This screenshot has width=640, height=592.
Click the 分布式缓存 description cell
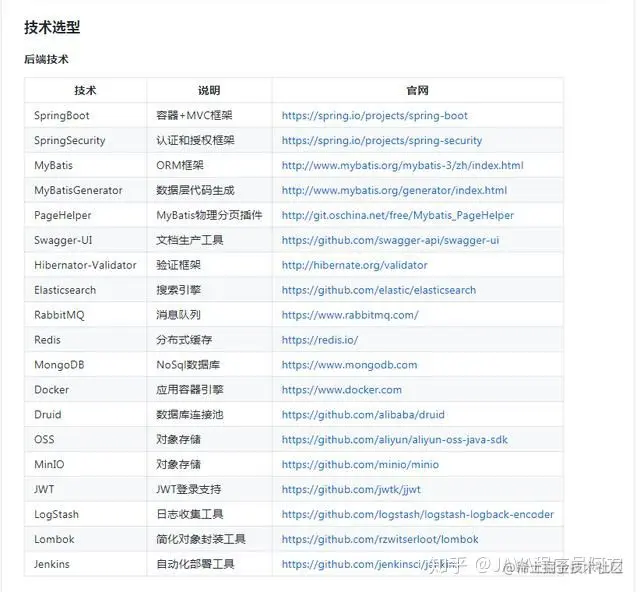pos(209,340)
